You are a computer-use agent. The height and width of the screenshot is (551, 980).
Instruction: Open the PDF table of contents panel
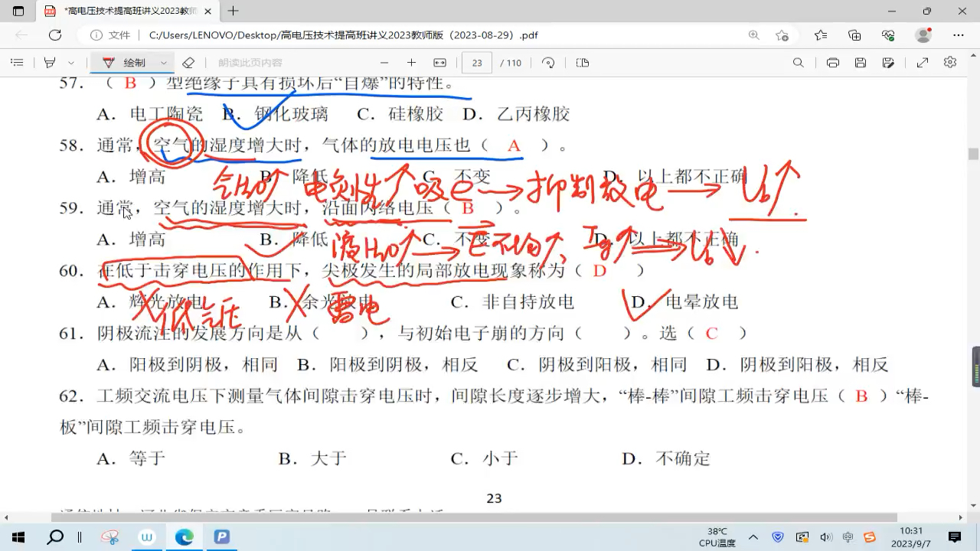pos(17,62)
